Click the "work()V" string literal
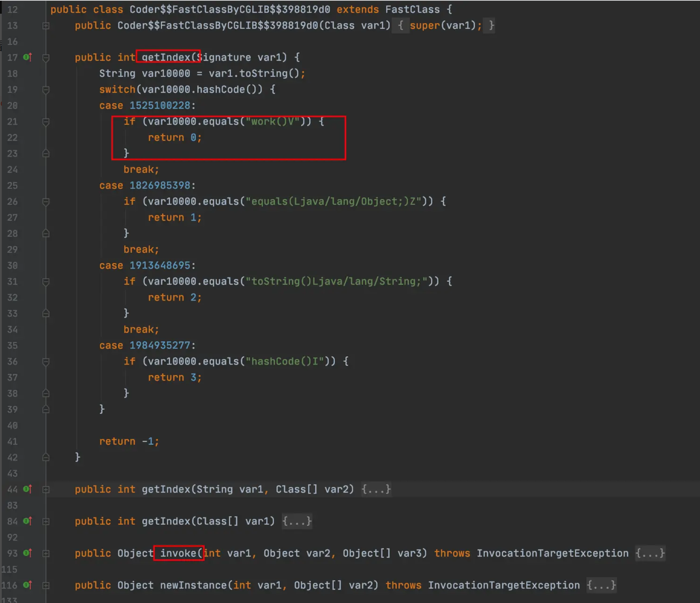Viewport: 700px width, 603px height. pyautogui.click(x=273, y=121)
